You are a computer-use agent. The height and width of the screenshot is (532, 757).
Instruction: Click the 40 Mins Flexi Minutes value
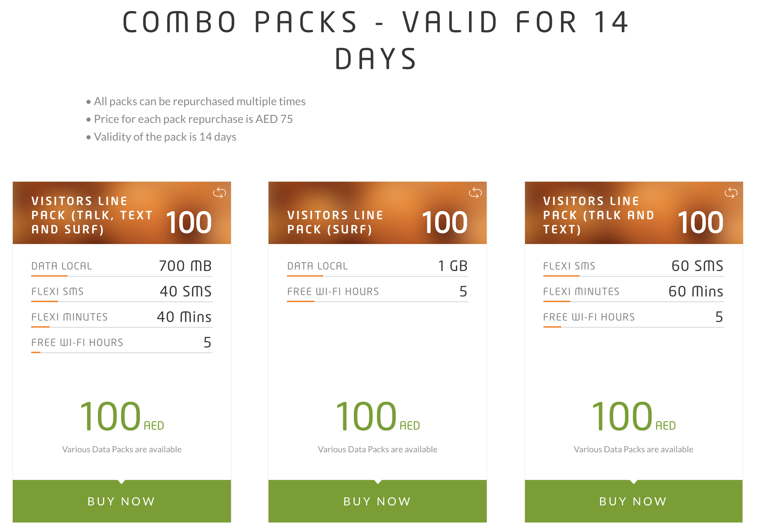pos(184,317)
